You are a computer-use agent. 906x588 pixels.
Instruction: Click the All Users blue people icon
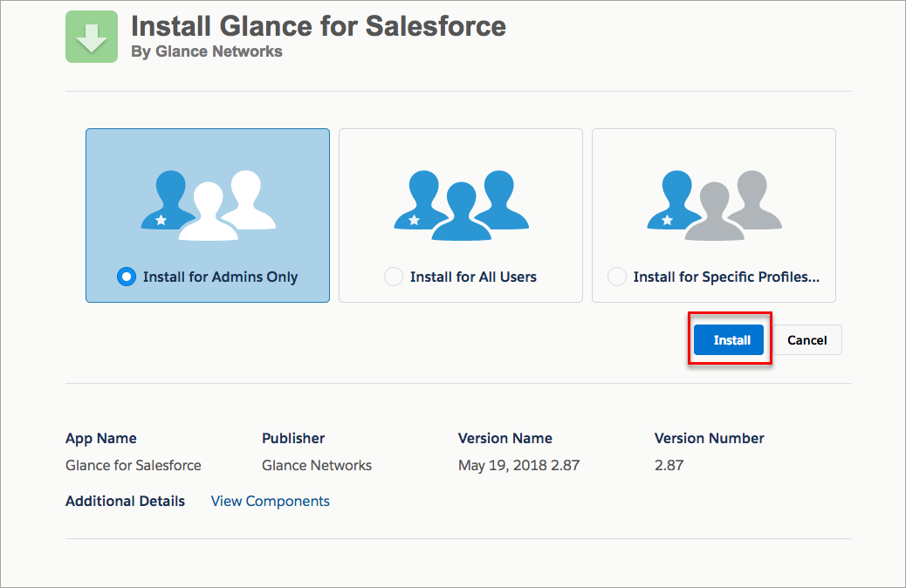coord(461,205)
